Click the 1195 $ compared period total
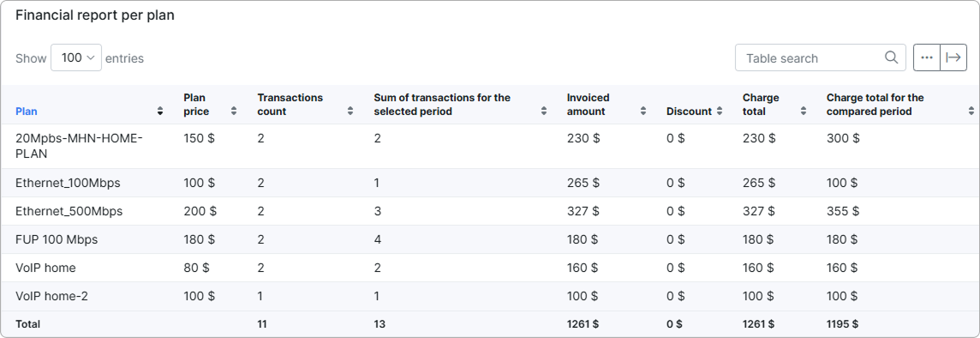This screenshot has height=338, width=980. click(842, 324)
